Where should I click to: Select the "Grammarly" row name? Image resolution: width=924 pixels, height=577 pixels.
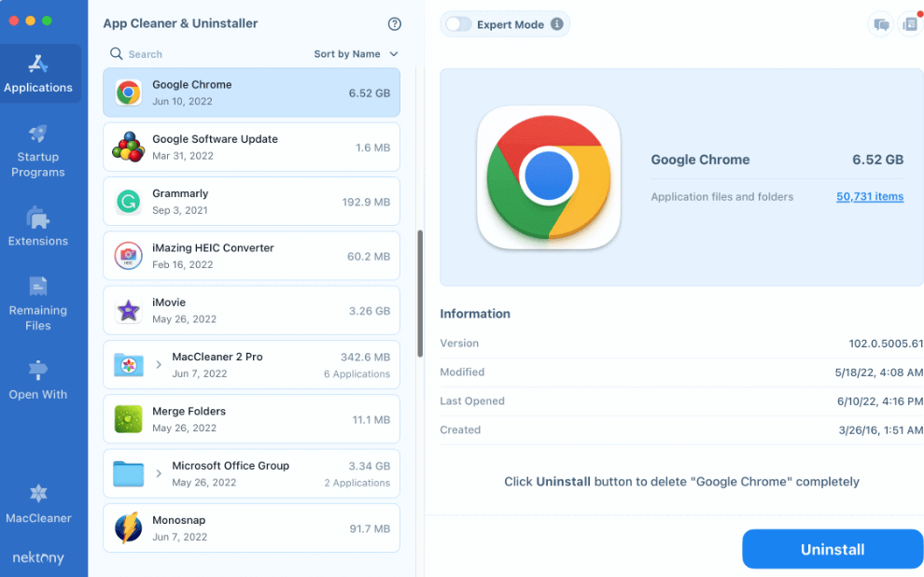pos(180,193)
